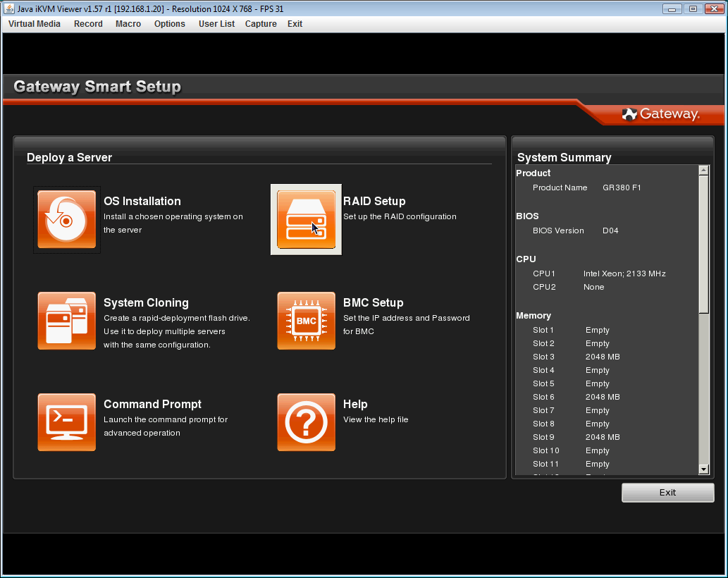The height and width of the screenshot is (578, 728).
Task: Click 'View the help file' description
Action: click(x=376, y=419)
